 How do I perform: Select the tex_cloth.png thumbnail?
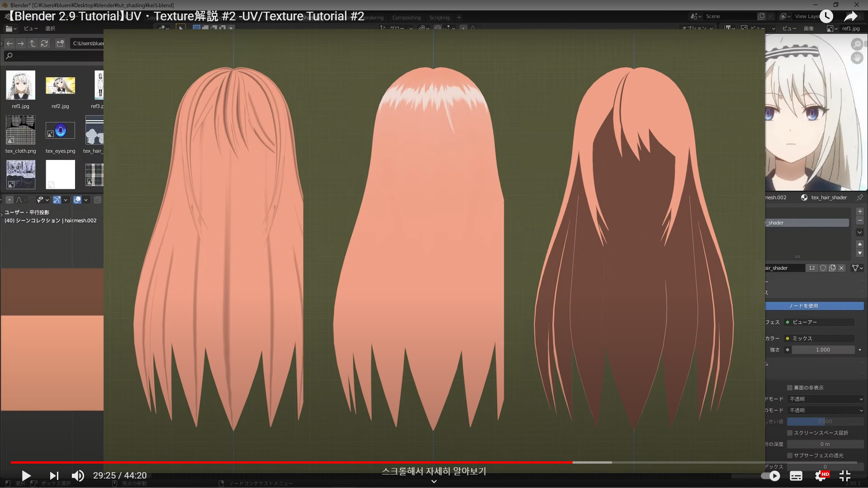pos(20,131)
